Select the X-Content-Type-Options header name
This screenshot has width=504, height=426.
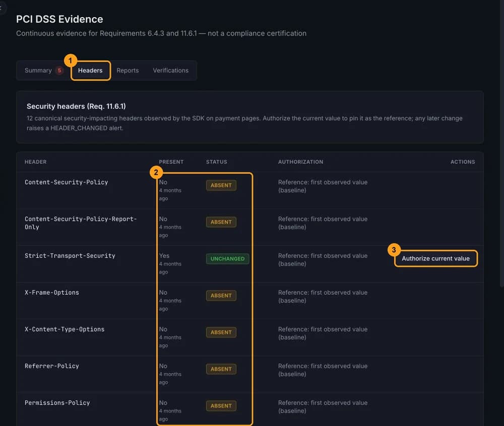pyautogui.click(x=65, y=329)
